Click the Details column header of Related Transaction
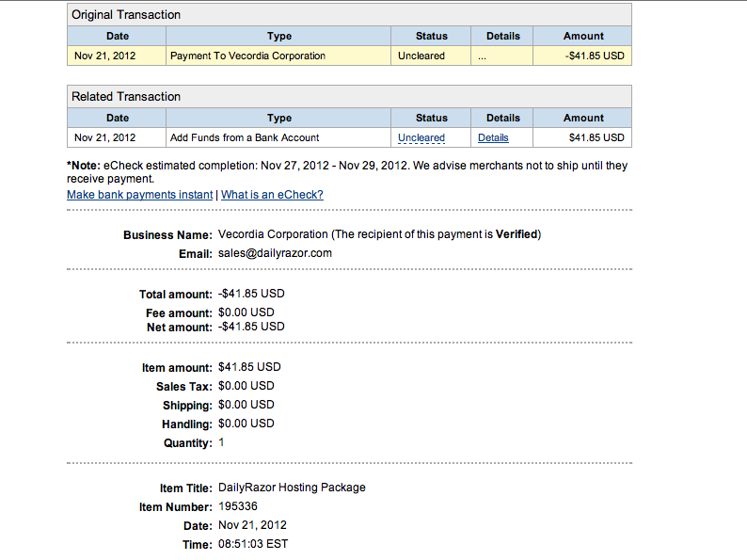The height and width of the screenshot is (560, 747). click(x=502, y=119)
